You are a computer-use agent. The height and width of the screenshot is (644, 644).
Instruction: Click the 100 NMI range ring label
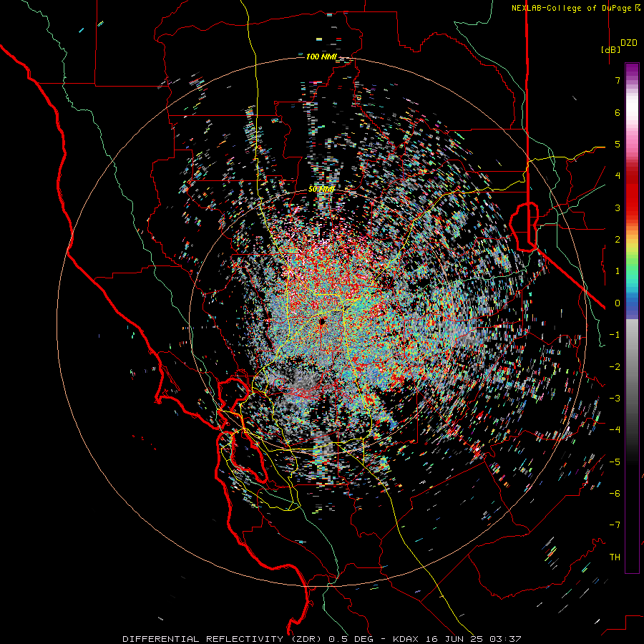321,57
